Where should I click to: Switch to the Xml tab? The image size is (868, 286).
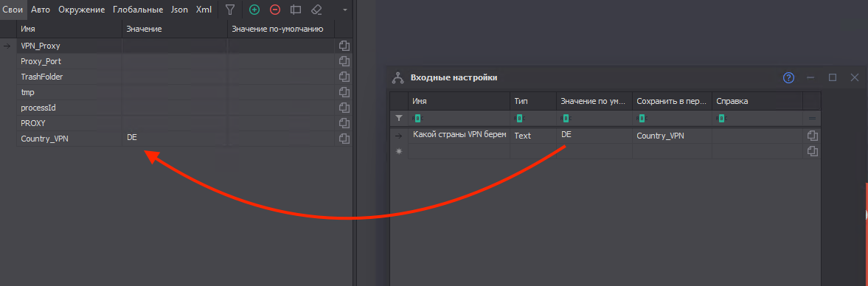pos(204,10)
